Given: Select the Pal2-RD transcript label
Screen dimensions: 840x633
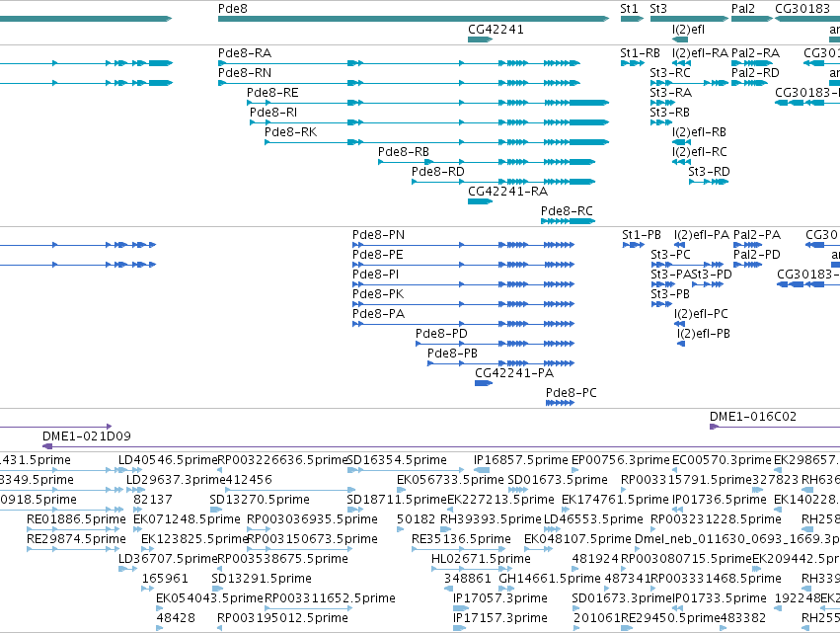Looking at the screenshot, I should [755, 73].
